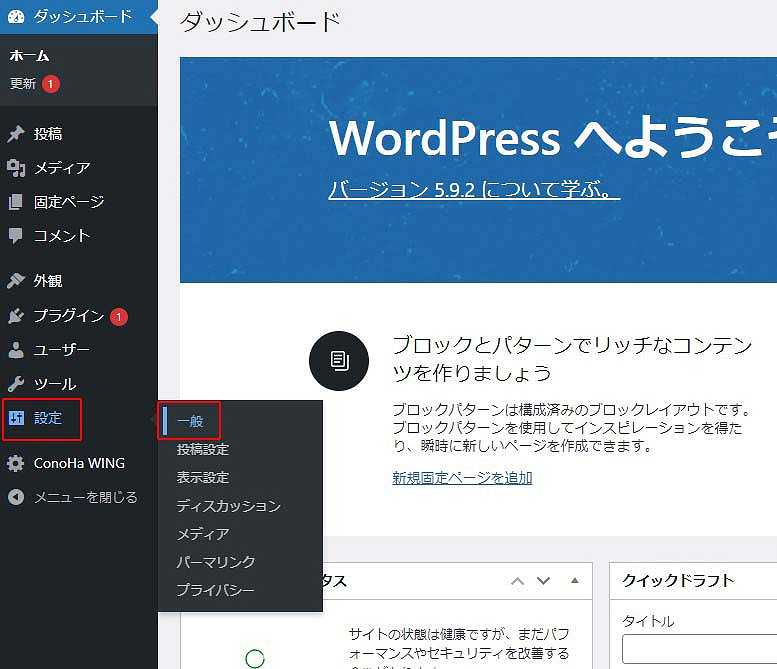Click the Dashboard gauge icon
Screen dimensions: 777x669
(x=16, y=16)
